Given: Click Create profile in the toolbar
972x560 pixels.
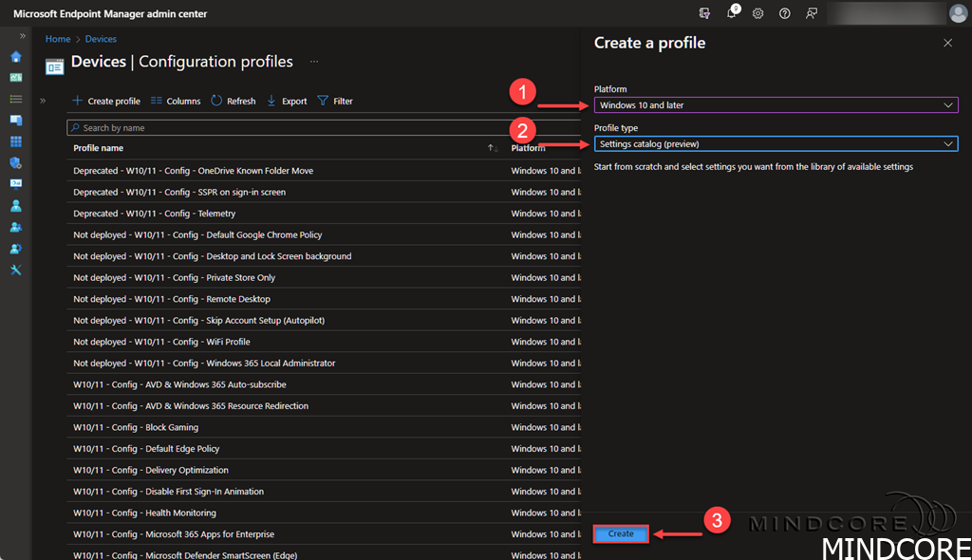Looking at the screenshot, I should click(106, 101).
